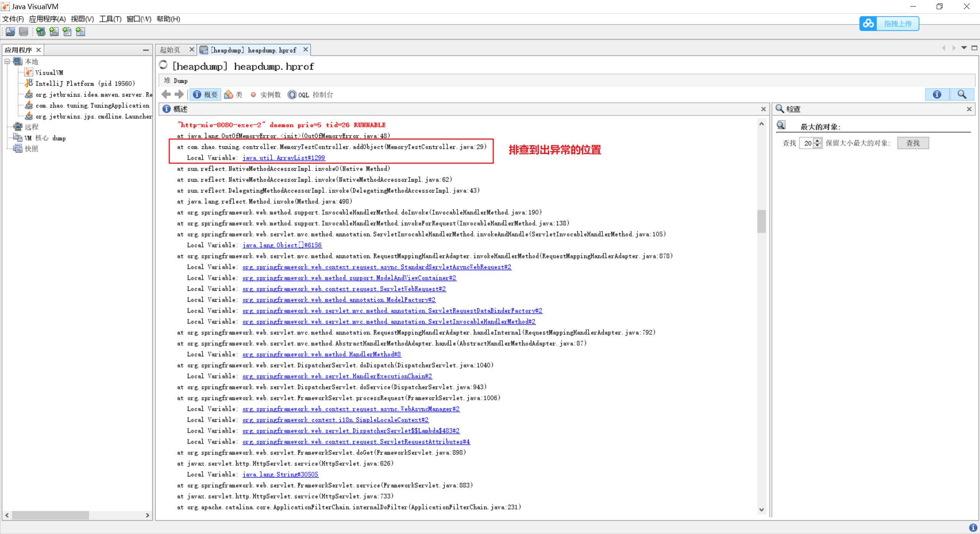980x534 pixels.
Task: Open the java.util.ArrayList#1299 link
Action: pyautogui.click(x=284, y=158)
